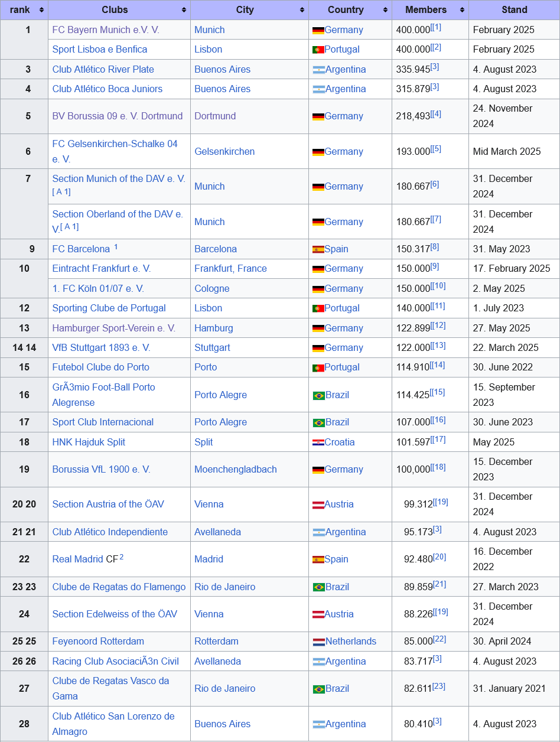The image size is (560, 742).
Task: Open Sport Lisboa e Benfica link
Action: [x=100, y=49]
